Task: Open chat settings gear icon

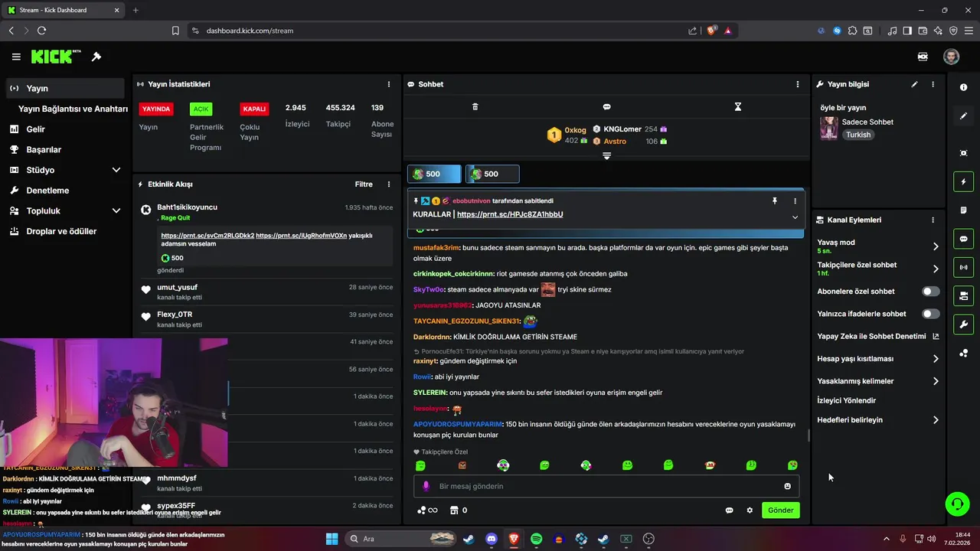Action: [x=750, y=510]
